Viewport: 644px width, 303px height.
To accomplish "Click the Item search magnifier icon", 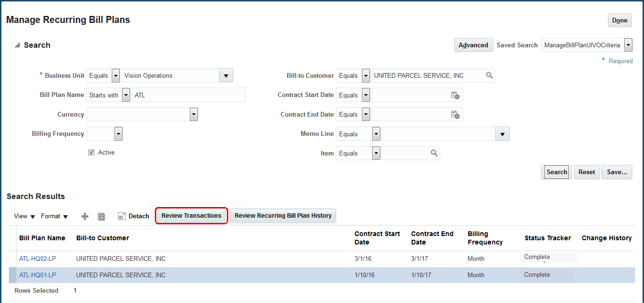I will coord(434,153).
